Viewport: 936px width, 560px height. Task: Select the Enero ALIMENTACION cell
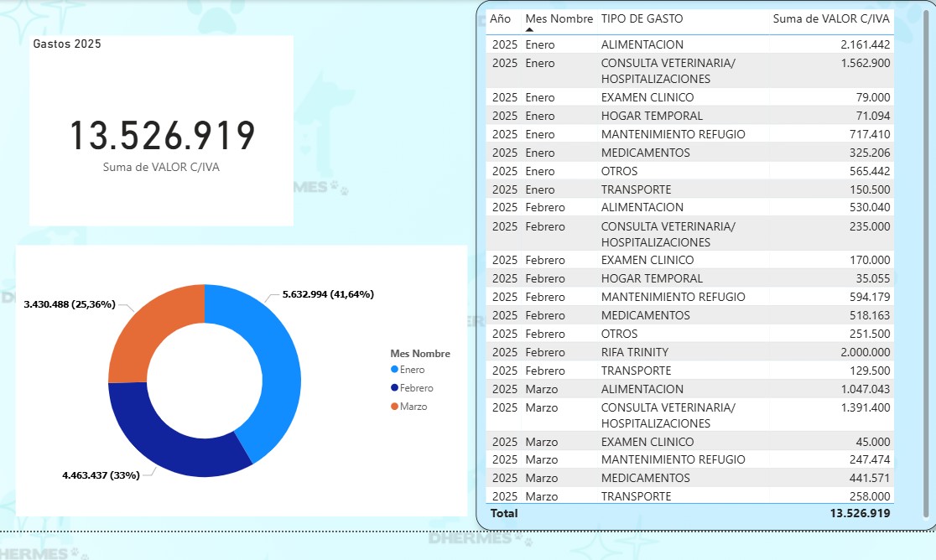pyautogui.click(x=642, y=44)
